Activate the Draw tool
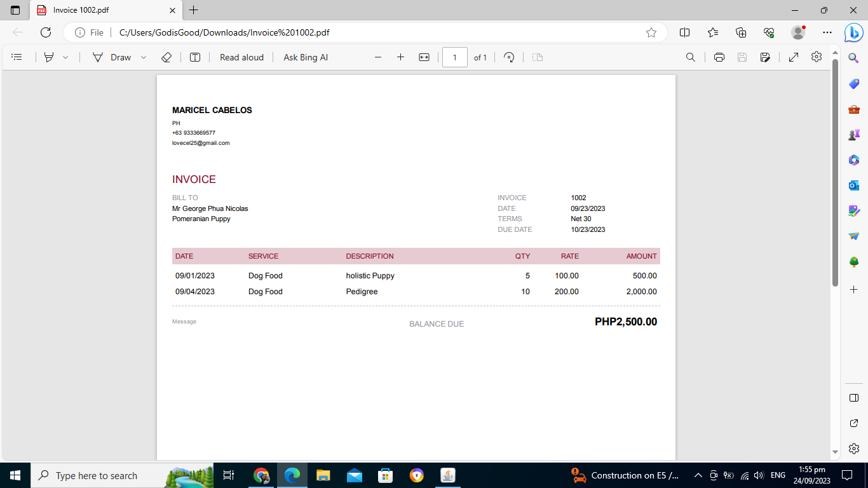Screen dimensions: 868x488 112,57
